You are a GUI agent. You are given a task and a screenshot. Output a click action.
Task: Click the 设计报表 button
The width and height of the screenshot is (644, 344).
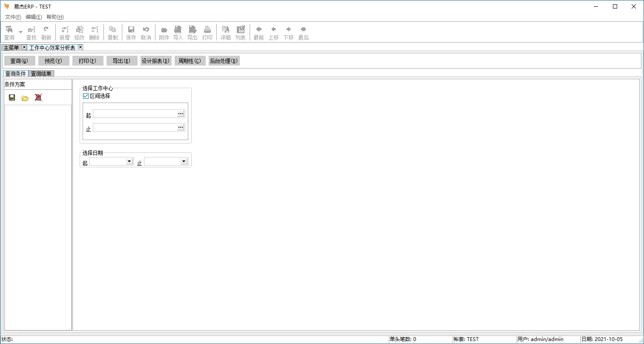[156, 61]
